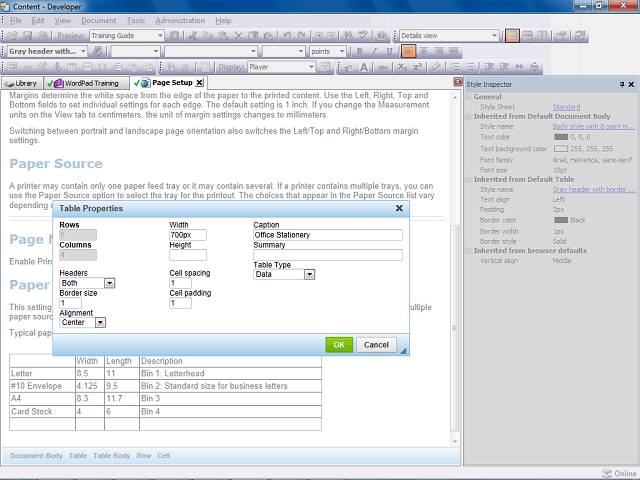Toggle the highlighted single-pane layout view
The height and width of the screenshot is (480, 640).
[x=512, y=36]
